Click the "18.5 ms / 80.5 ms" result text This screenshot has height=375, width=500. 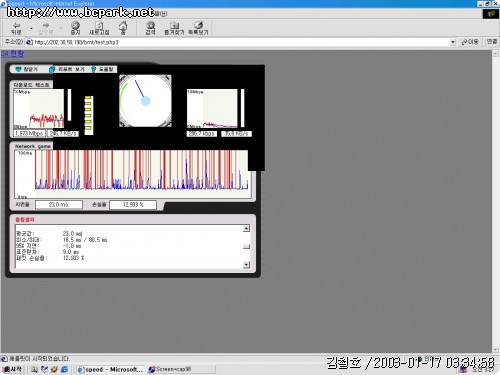(x=85, y=240)
